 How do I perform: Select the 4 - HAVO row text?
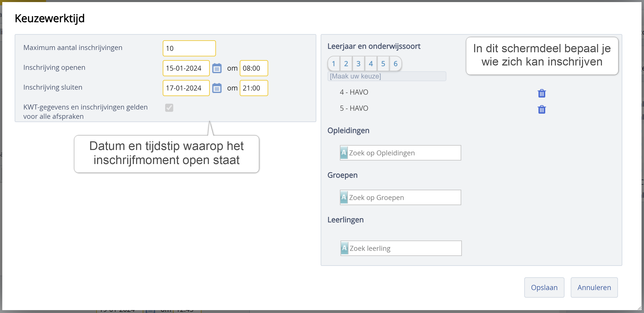click(354, 92)
